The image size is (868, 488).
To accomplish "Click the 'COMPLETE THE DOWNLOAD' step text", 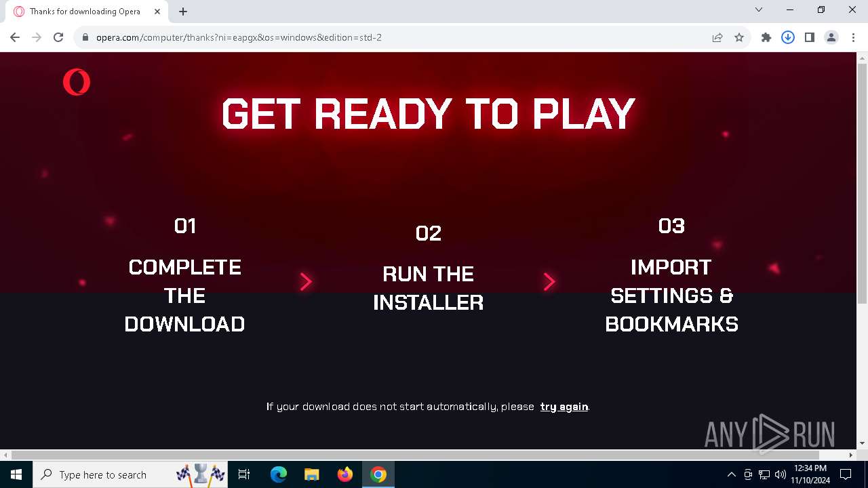I will point(185,296).
